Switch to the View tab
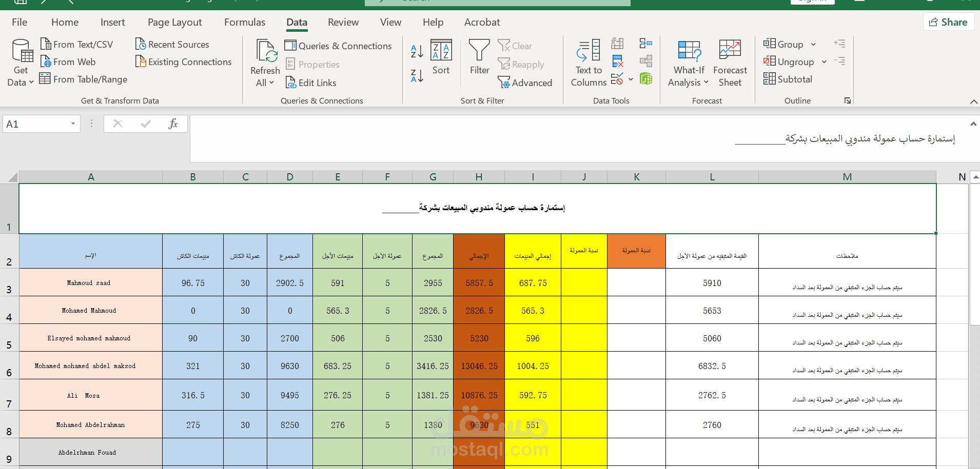Image resolution: width=980 pixels, height=469 pixels. (390, 22)
